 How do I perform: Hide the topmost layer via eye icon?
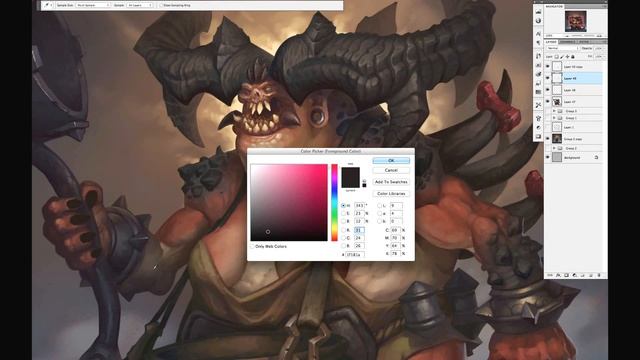(x=548, y=67)
